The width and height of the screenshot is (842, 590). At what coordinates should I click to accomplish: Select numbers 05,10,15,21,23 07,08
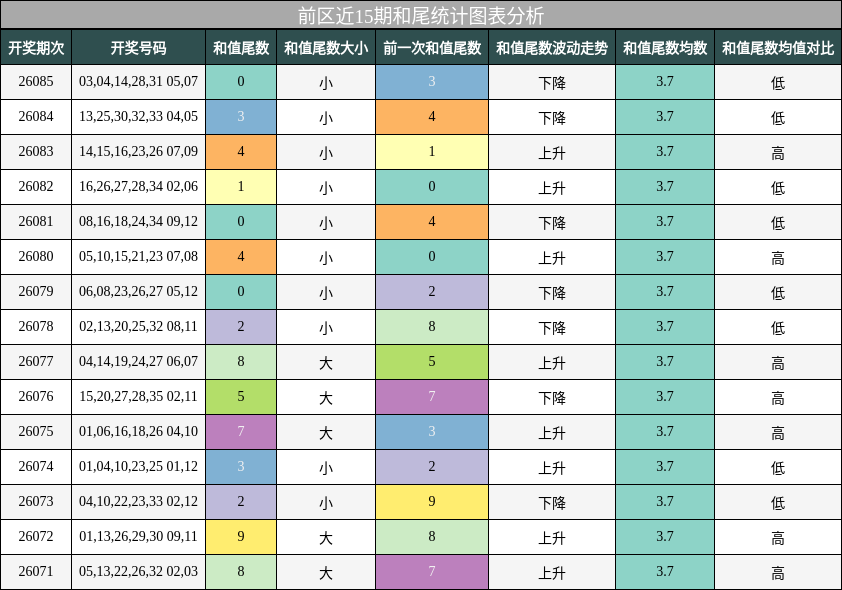[139, 256]
